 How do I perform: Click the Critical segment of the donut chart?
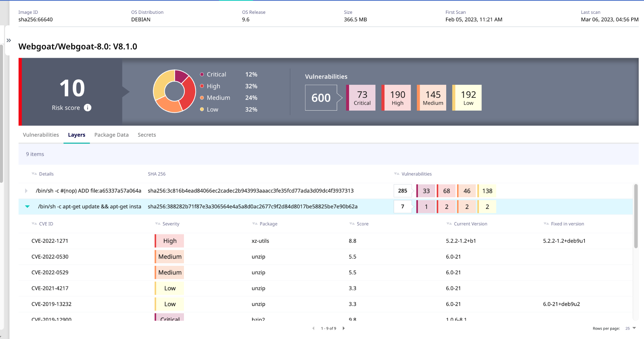point(181,76)
